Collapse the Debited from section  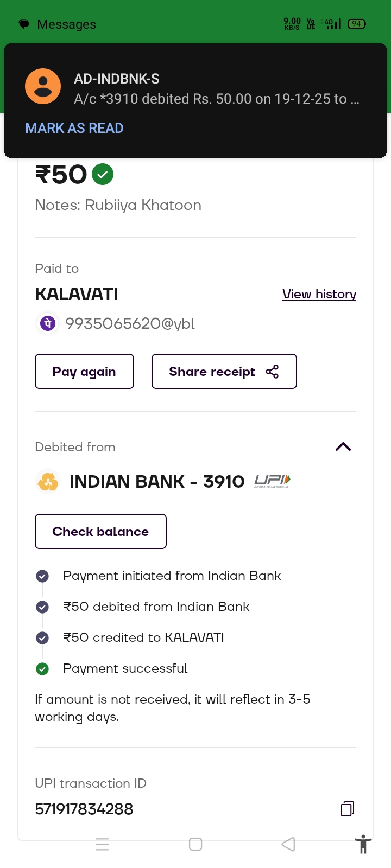(x=343, y=447)
